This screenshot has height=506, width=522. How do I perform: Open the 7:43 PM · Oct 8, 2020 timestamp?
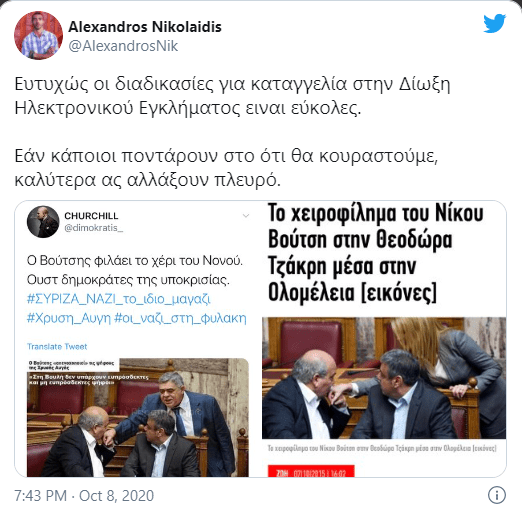click(84, 496)
